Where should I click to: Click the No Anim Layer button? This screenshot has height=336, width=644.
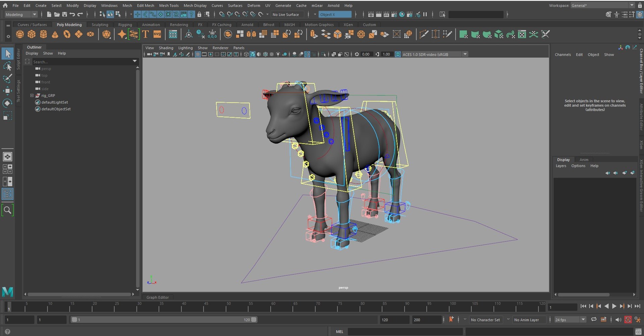click(526, 320)
